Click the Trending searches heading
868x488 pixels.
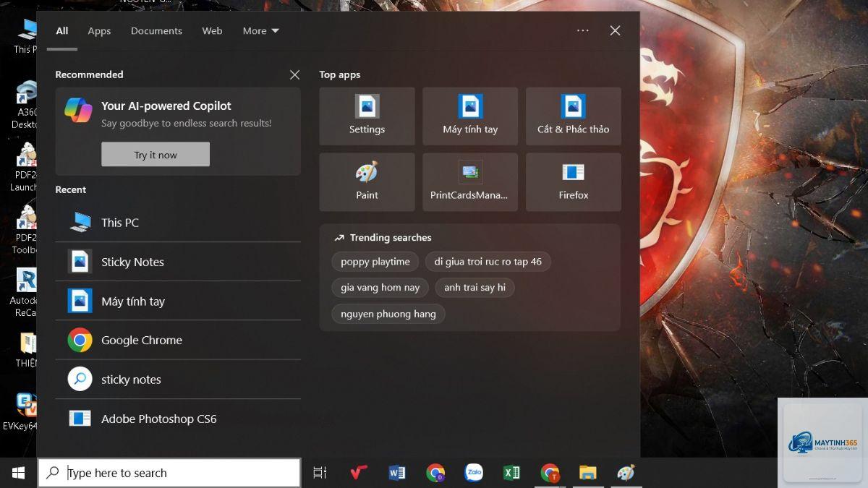(391, 237)
